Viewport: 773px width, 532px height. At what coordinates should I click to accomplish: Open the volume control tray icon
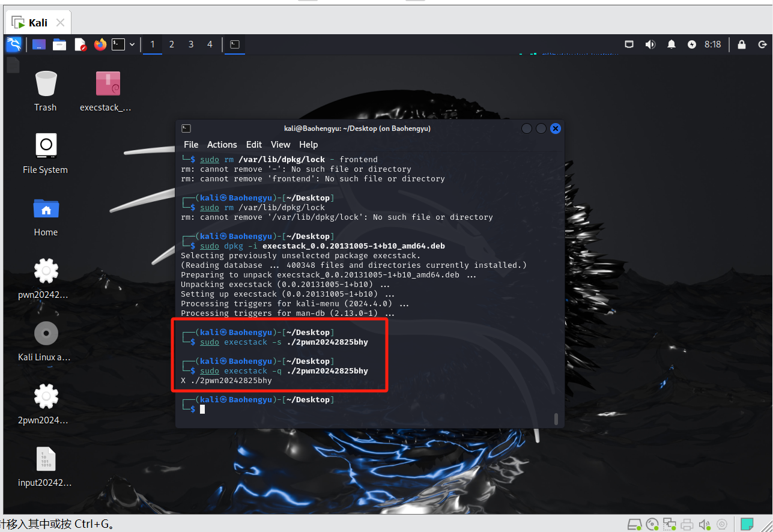click(650, 44)
